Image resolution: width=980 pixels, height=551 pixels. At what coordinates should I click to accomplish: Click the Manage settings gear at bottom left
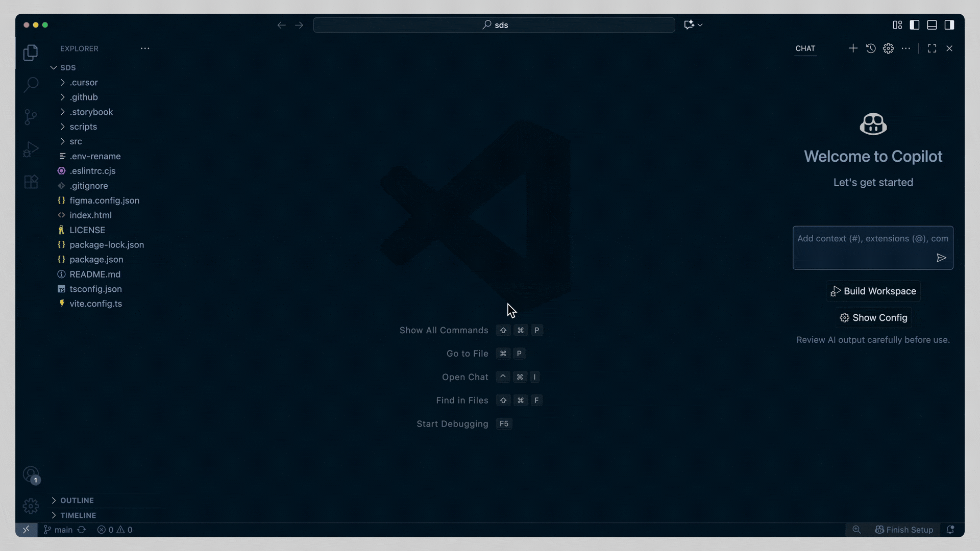(31, 506)
